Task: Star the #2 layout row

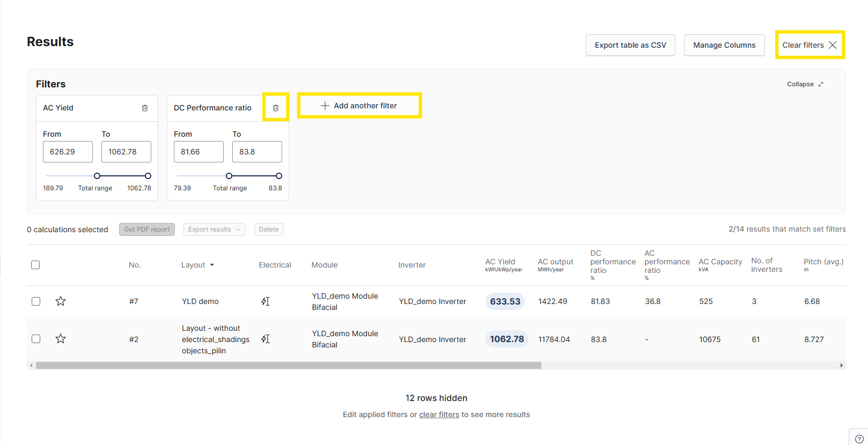Action: click(x=61, y=339)
